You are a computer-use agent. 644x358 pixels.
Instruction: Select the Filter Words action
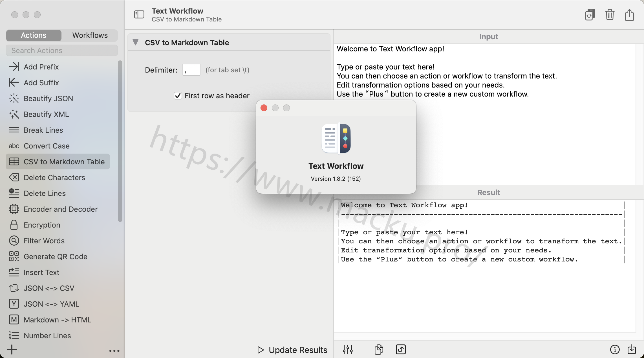(58, 241)
